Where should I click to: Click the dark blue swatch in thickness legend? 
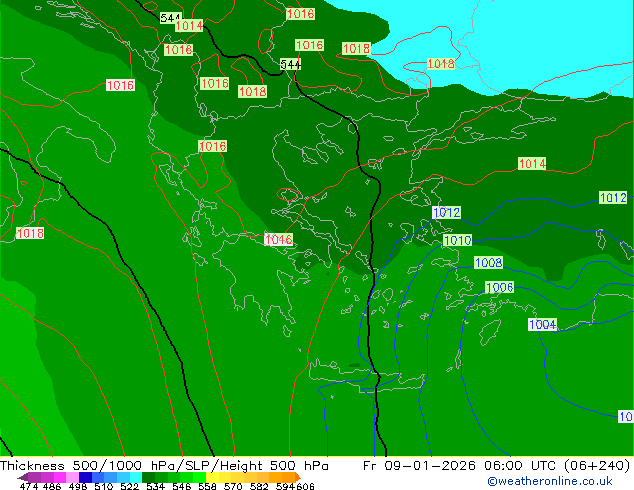point(85,477)
